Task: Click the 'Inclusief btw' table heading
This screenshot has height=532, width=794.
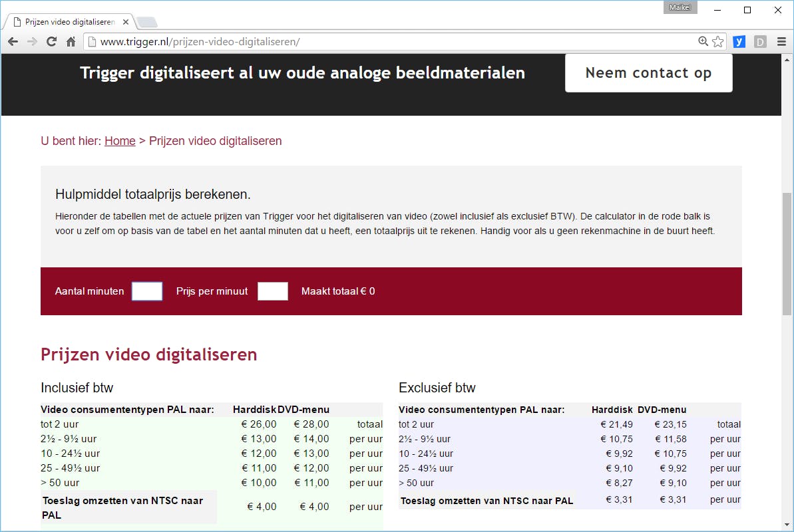Action: click(77, 388)
